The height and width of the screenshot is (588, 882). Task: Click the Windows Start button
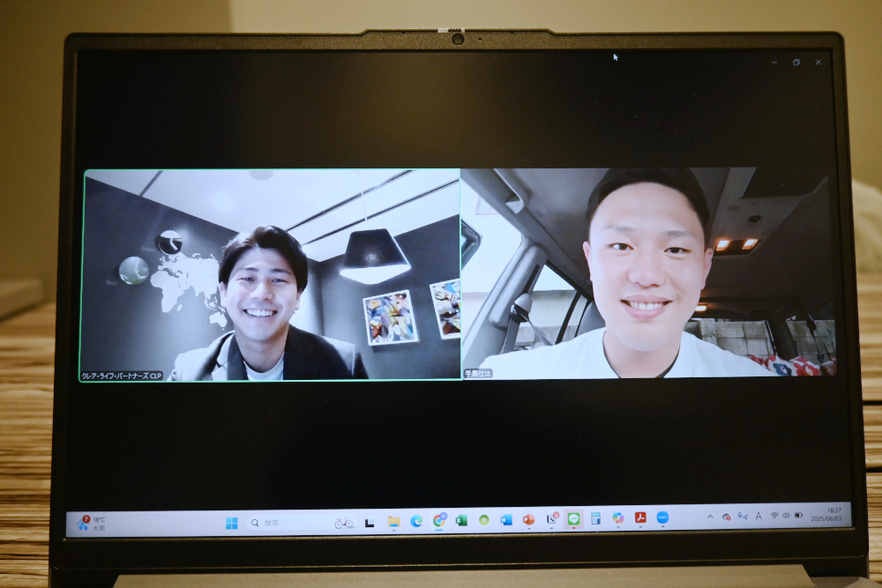(x=231, y=523)
